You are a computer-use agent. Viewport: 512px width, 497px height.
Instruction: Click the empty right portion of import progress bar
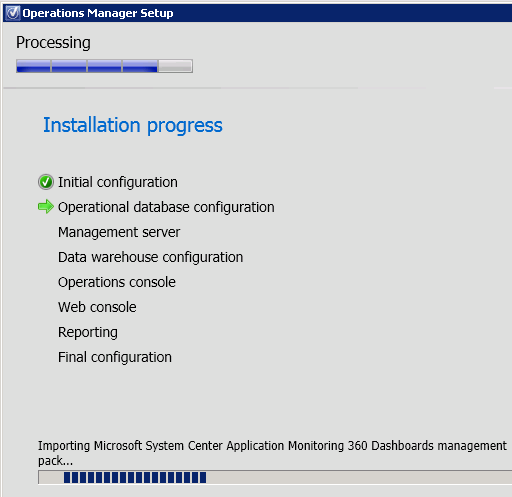(359, 477)
